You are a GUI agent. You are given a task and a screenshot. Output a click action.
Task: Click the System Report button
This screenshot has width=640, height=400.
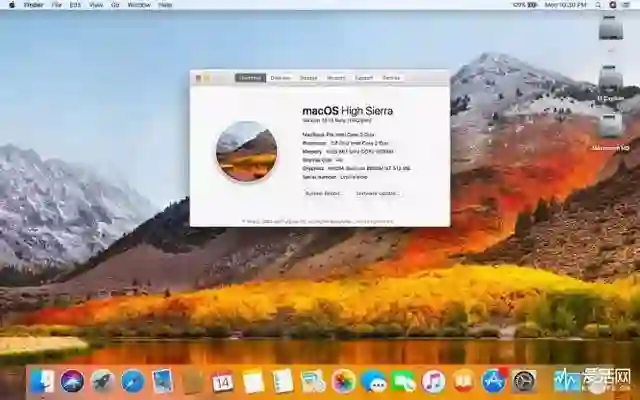[324, 193]
